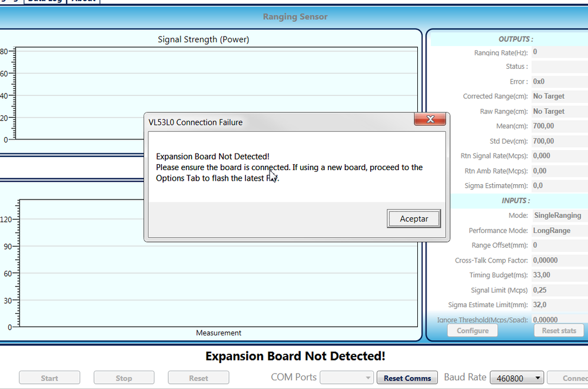The height and width of the screenshot is (389, 588).
Task: Open the COM Ports dropdown
Action: [x=347, y=378]
